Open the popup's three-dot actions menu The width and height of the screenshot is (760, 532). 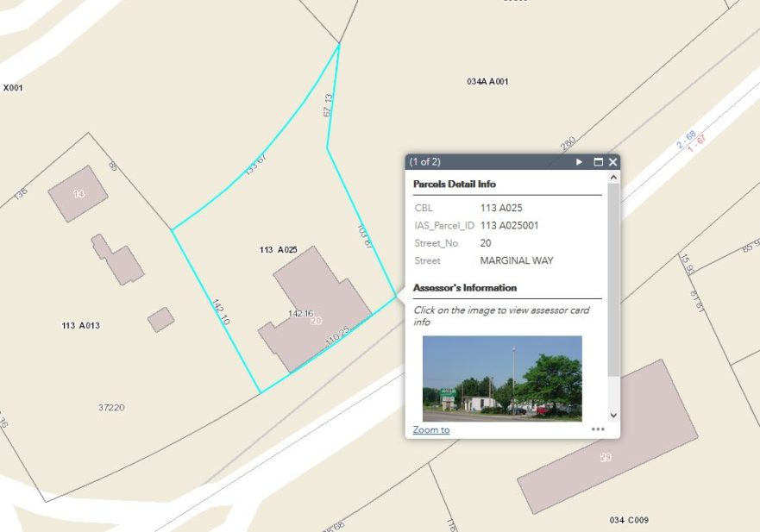(598, 429)
